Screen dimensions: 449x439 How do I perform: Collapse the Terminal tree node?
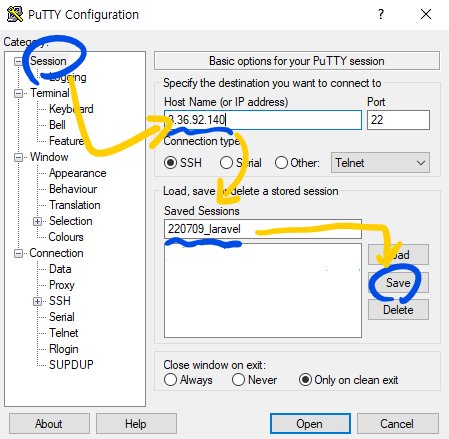[18, 93]
